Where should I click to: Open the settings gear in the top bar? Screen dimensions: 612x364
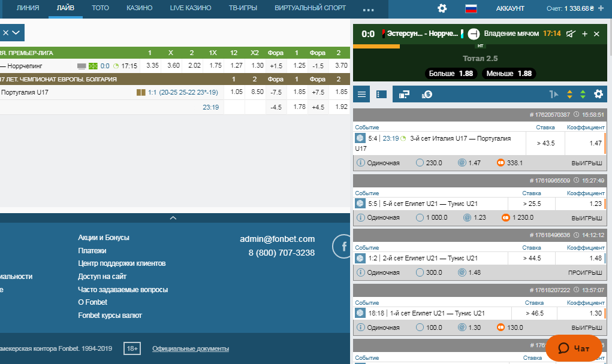click(x=442, y=8)
